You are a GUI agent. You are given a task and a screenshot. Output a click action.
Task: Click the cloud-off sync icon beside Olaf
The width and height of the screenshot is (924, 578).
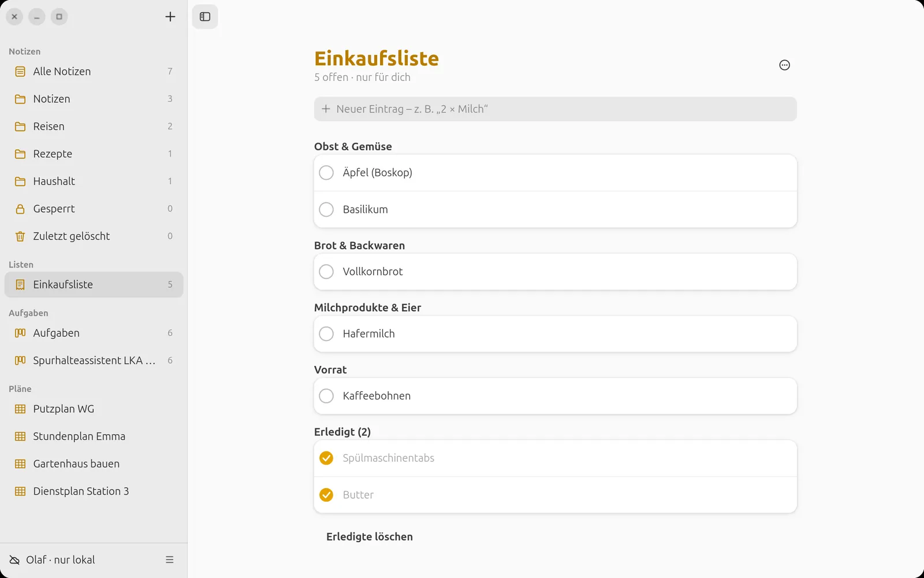tap(14, 560)
